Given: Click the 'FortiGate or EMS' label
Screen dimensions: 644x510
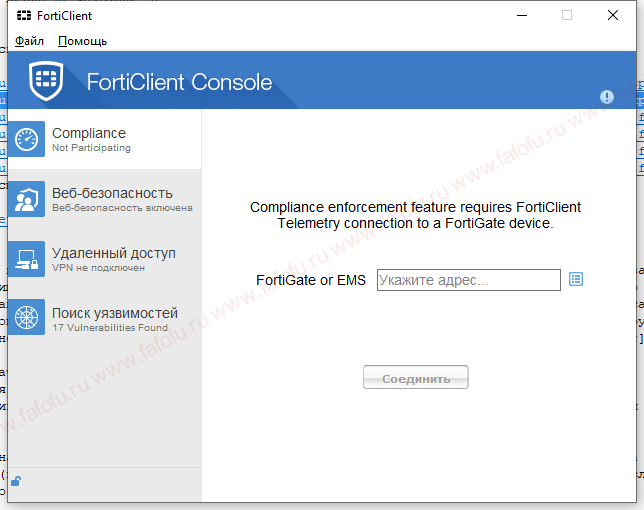Looking at the screenshot, I should (311, 280).
